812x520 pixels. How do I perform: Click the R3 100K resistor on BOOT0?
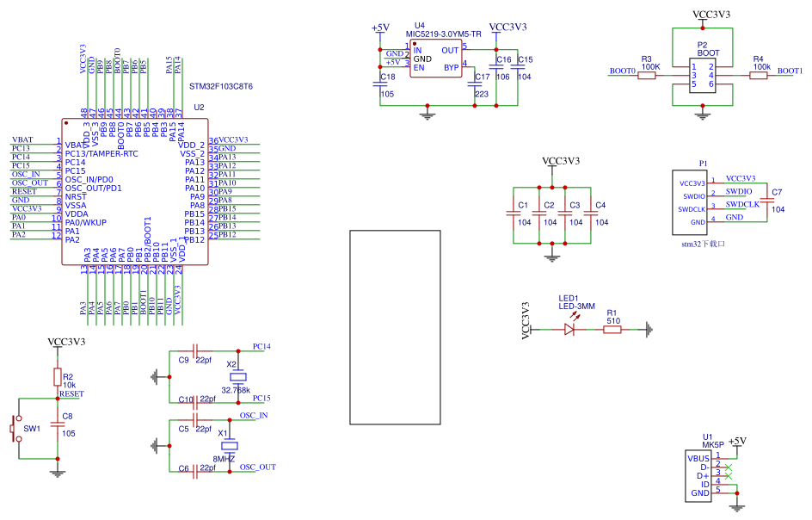pos(647,76)
